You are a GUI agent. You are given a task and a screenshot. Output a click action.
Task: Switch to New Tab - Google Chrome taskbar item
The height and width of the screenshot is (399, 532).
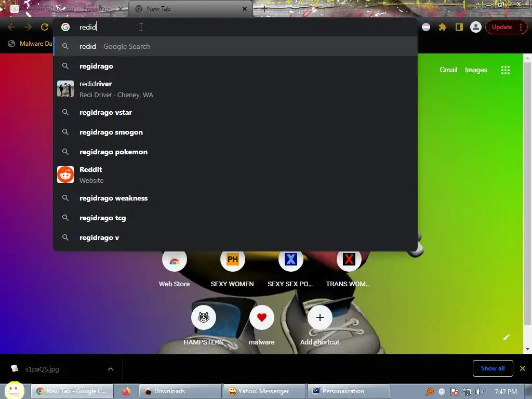[x=72, y=391]
